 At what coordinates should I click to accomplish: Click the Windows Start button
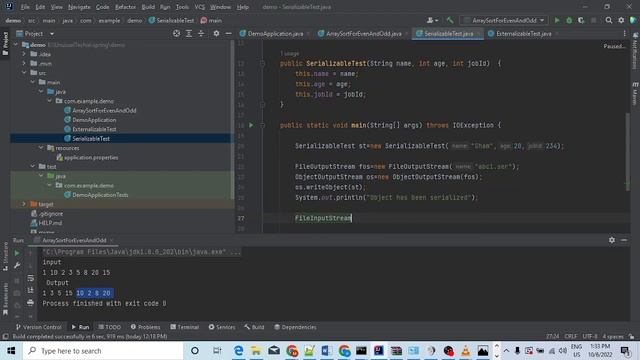click(x=11, y=351)
